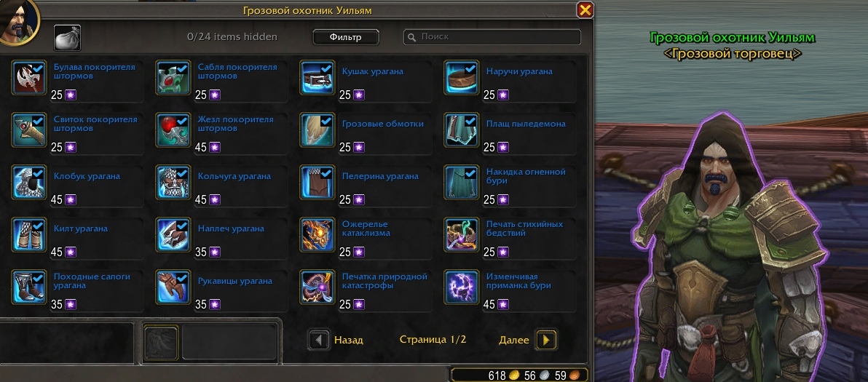Viewport: 868px width, 382px height.
Task: Open the Фильтр dropdown
Action: [345, 37]
